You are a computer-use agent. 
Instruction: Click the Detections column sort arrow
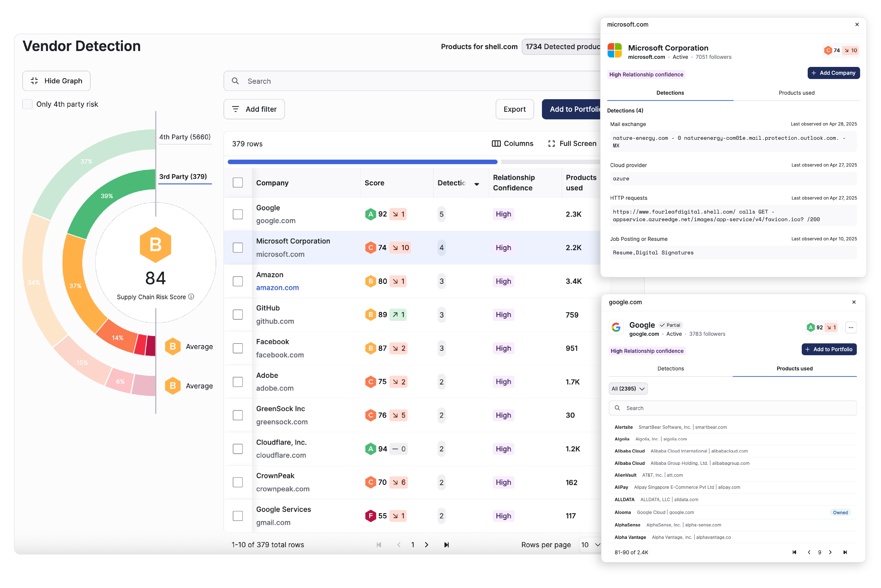click(x=476, y=184)
